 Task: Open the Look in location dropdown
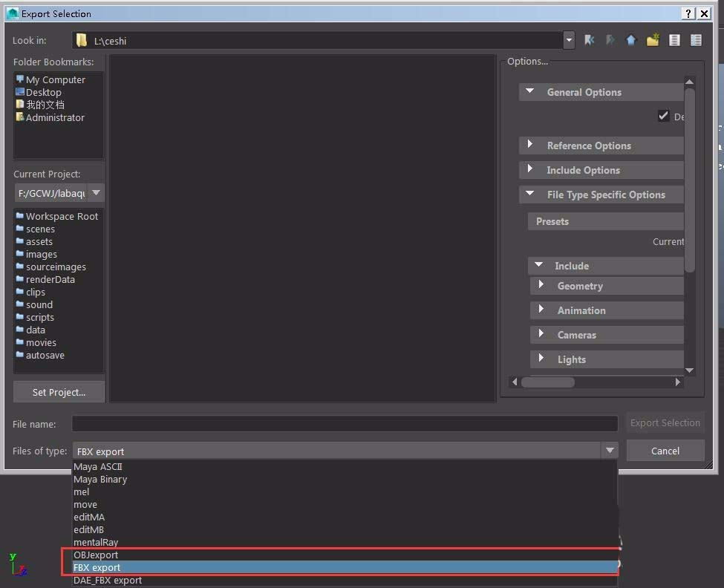569,40
